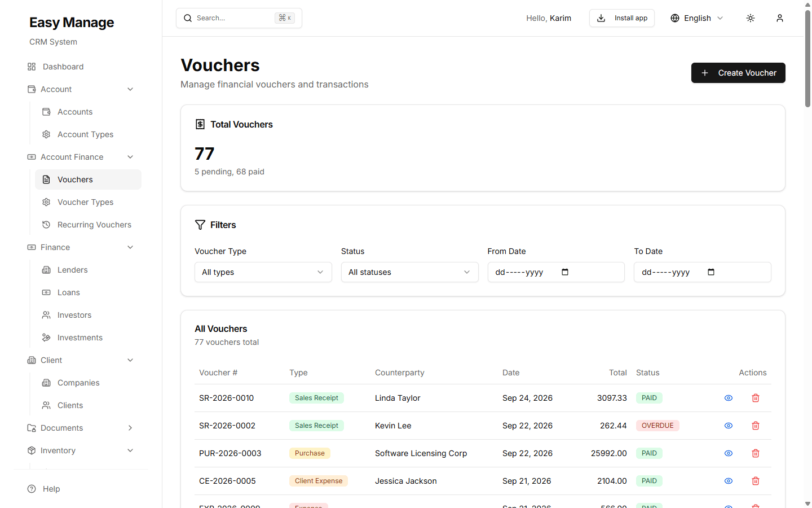View voucher PUR-2026-0003 eye icon
812x508 pixels.
(x=729, y=453)
